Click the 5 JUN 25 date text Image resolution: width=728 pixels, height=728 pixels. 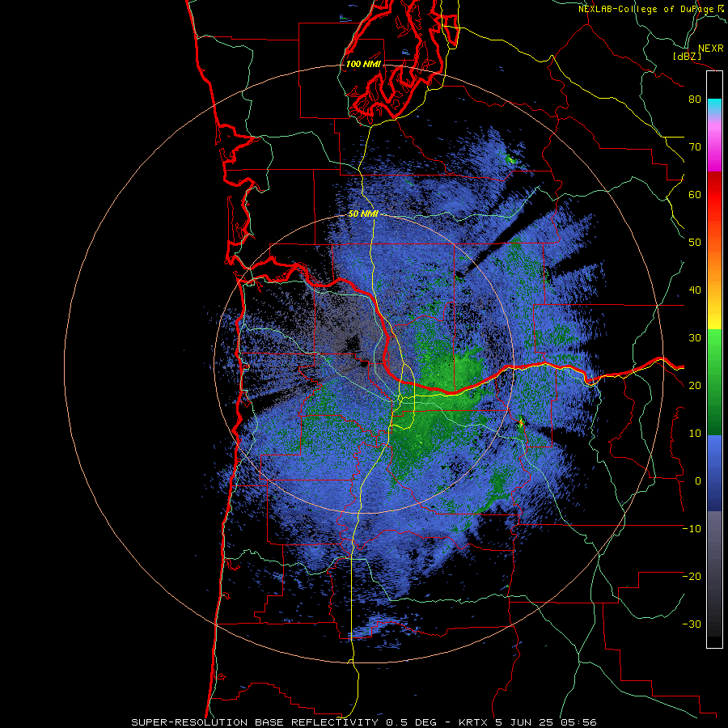click(x=524, y=722)
